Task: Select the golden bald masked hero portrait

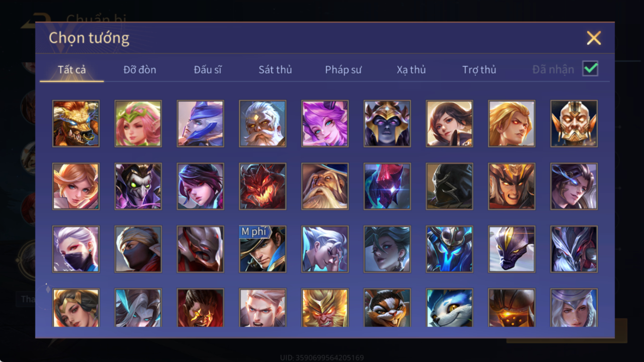Action: 574,124
